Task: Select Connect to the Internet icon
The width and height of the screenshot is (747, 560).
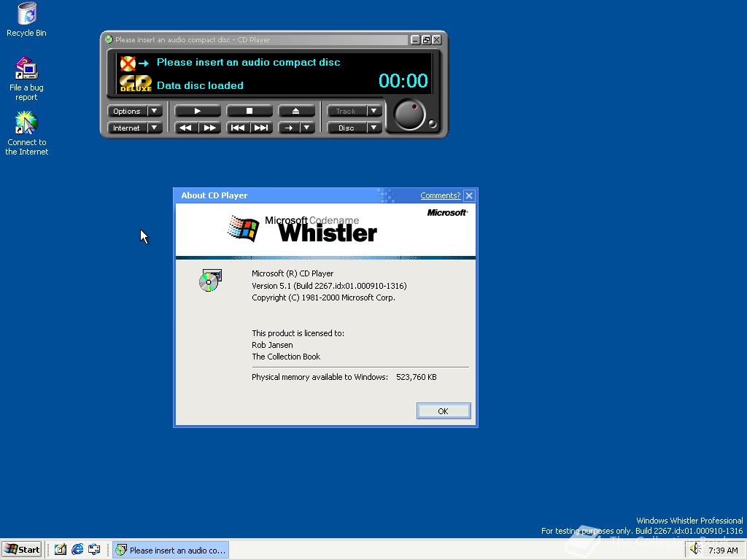Action: [x=26, y=133]
